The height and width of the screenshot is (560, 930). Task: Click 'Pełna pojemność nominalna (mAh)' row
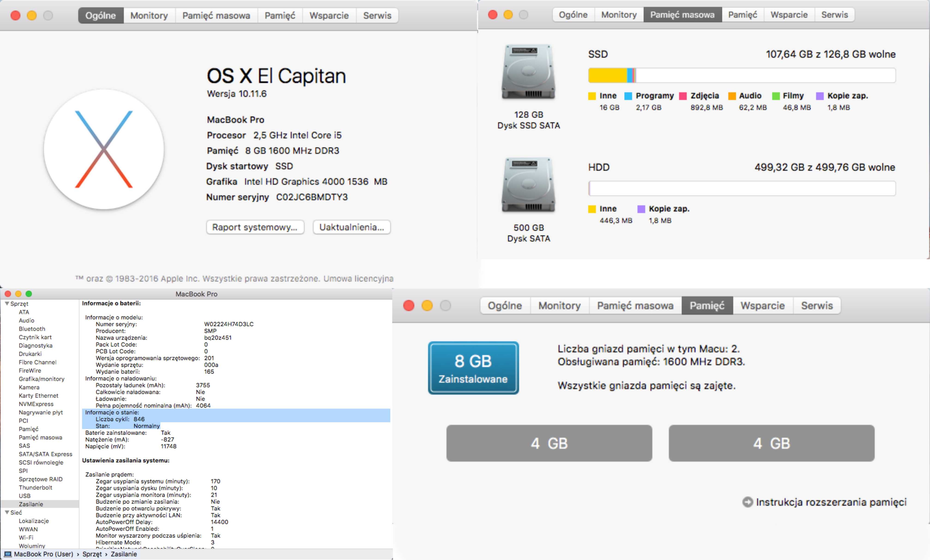(x=153, y=405)
